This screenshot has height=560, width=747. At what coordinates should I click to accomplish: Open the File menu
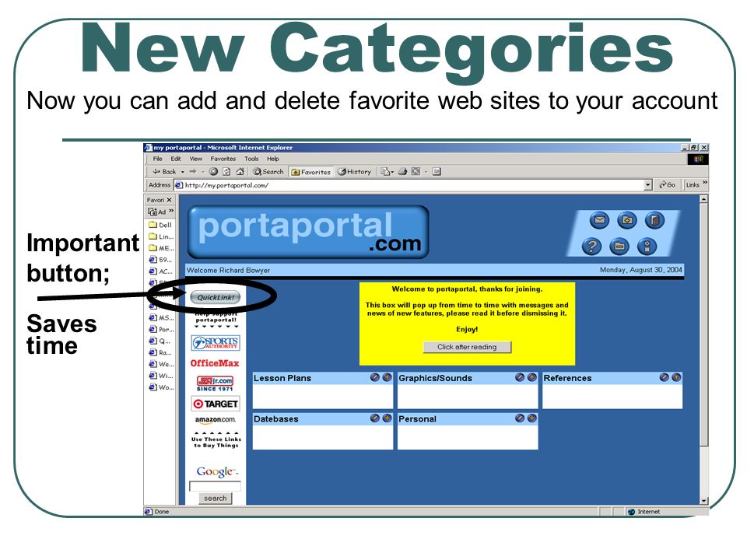click(x=157, y=159)
